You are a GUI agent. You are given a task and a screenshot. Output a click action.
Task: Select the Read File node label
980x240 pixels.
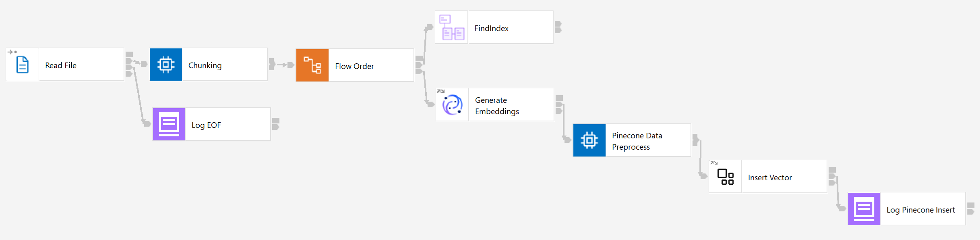click(61, 65)
